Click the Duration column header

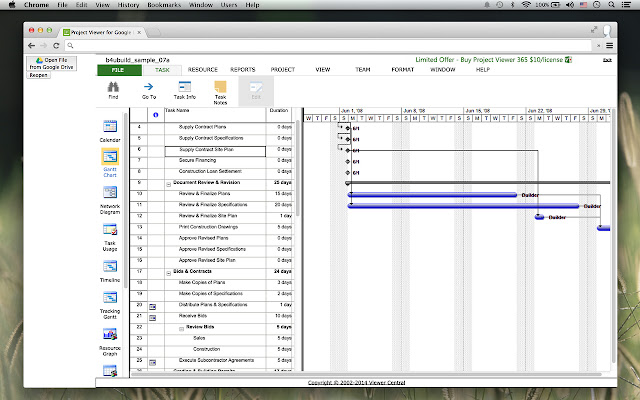[279, 115]
